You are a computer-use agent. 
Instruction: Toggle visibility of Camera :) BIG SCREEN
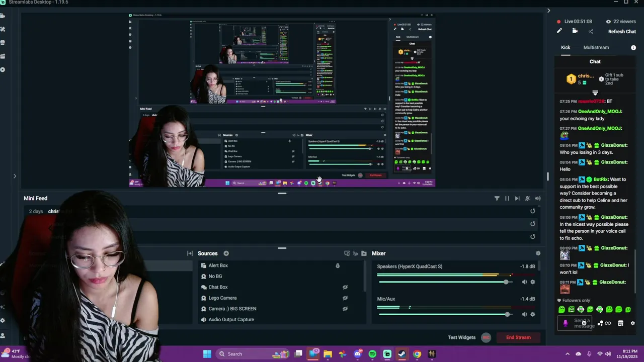click(x=345, y=309)
